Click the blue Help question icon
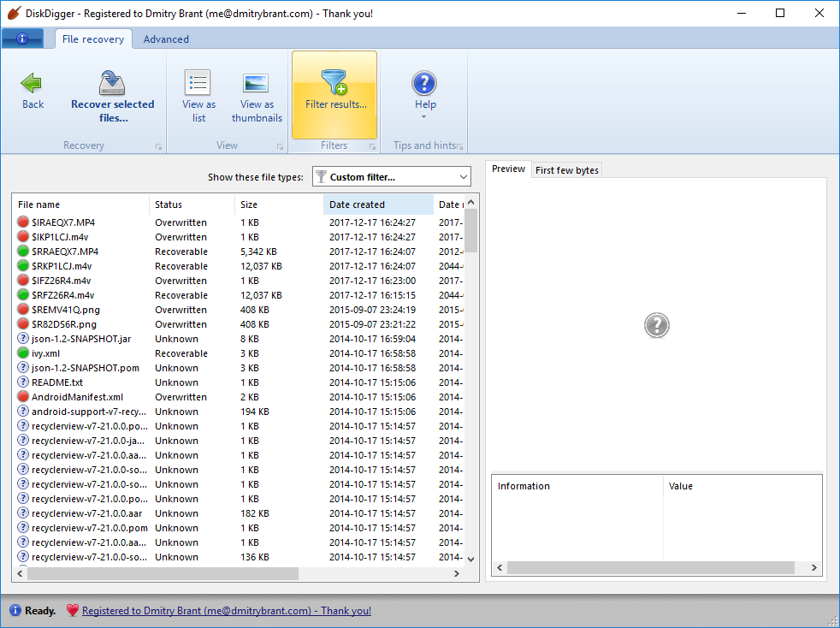Viewport: 840px width, 628px height. tap(425, 83)
